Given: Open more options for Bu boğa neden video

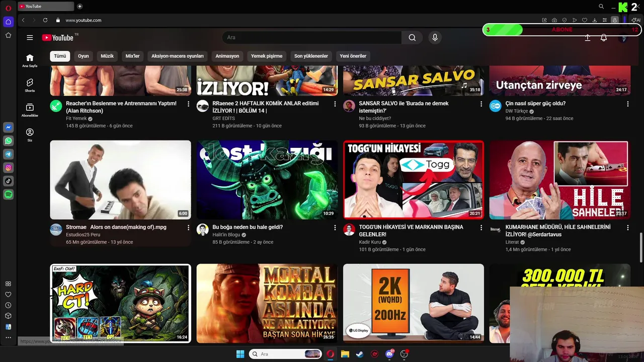Looking at the screenshot, I should point(335,228).
